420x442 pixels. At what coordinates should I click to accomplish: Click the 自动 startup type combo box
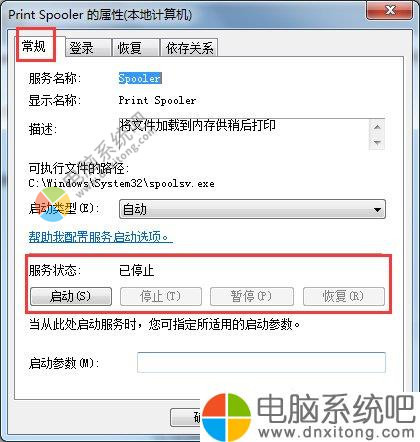coord(252,209)
